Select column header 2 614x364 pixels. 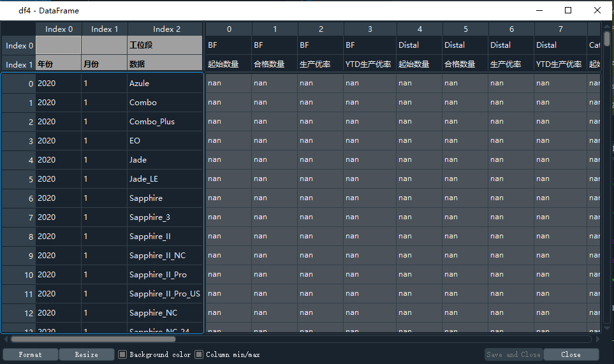coord(321,29)
